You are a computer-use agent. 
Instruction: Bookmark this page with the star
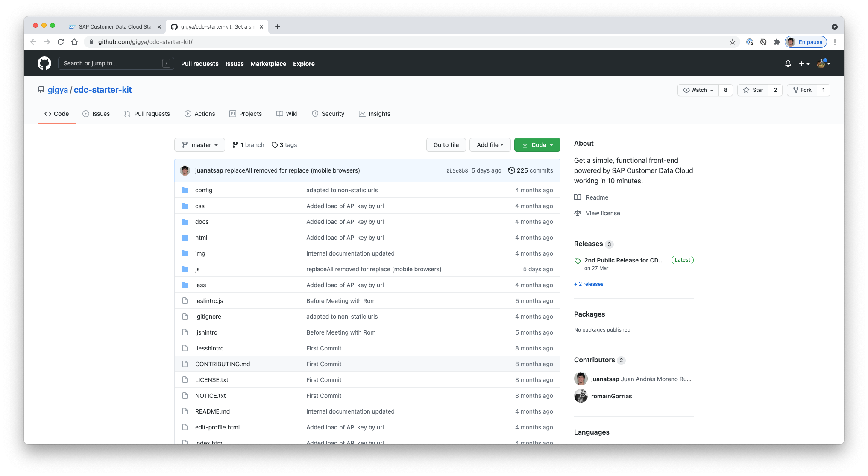[x=733, y=42]
